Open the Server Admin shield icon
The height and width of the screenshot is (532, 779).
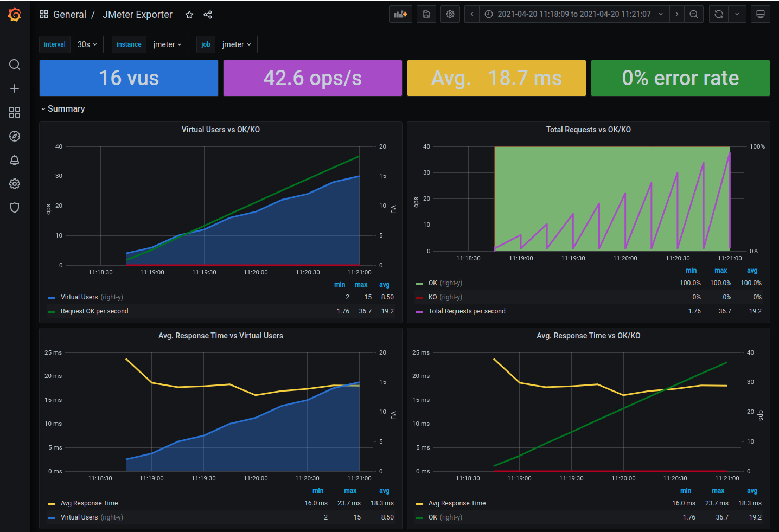click(x=15, y=208)
